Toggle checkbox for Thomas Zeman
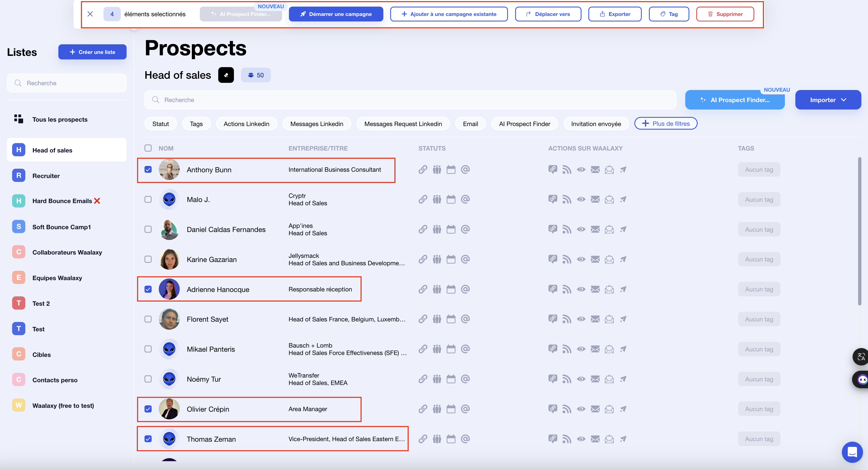868x470 pixels. [148, 438]
